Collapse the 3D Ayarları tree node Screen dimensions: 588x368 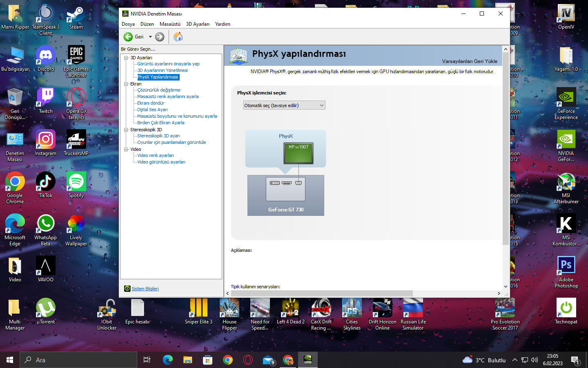[126, 58]
